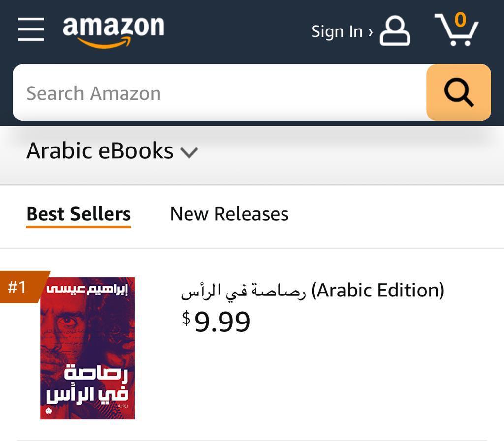
Task: Click the arrow beside Sign In
Action: [x=370, y=32]
